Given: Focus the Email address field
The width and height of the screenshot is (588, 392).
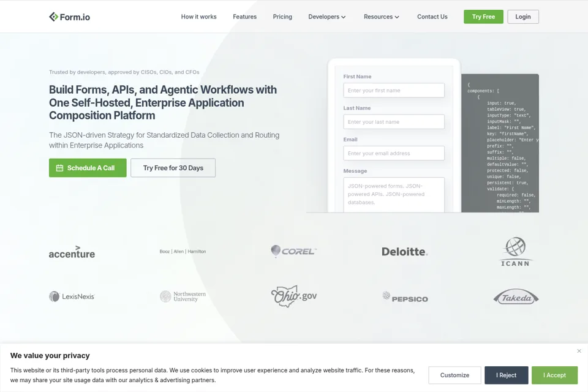Looking at the screenshot, I should [x=394, y=153].
